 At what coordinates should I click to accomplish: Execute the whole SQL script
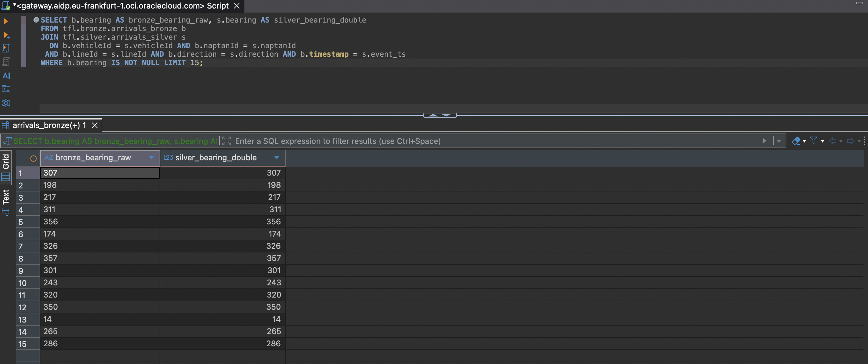pyautogui.click(x=6, y=48)
